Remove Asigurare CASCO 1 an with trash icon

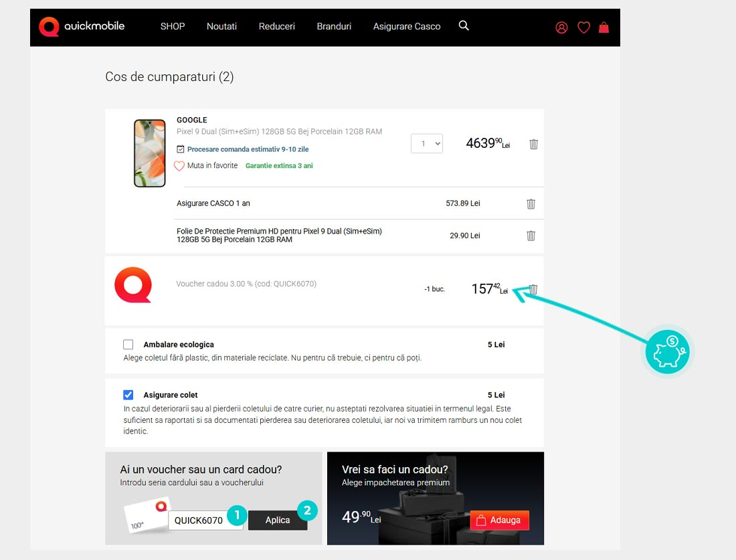click(531, 203)
